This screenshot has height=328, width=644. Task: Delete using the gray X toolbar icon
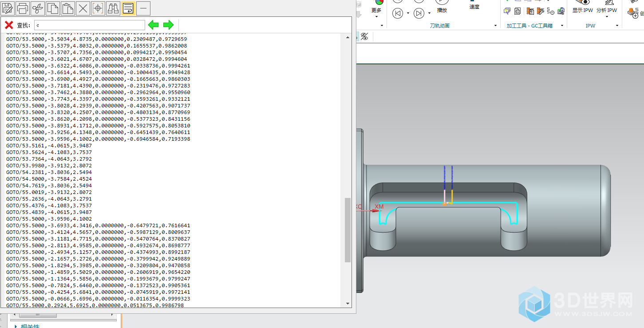pyautogui.click(x=83, y=8)
